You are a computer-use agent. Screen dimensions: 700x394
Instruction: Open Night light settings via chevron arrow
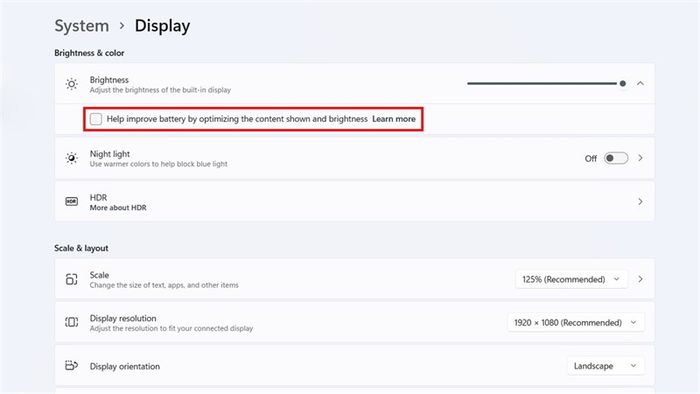(640, 158)
